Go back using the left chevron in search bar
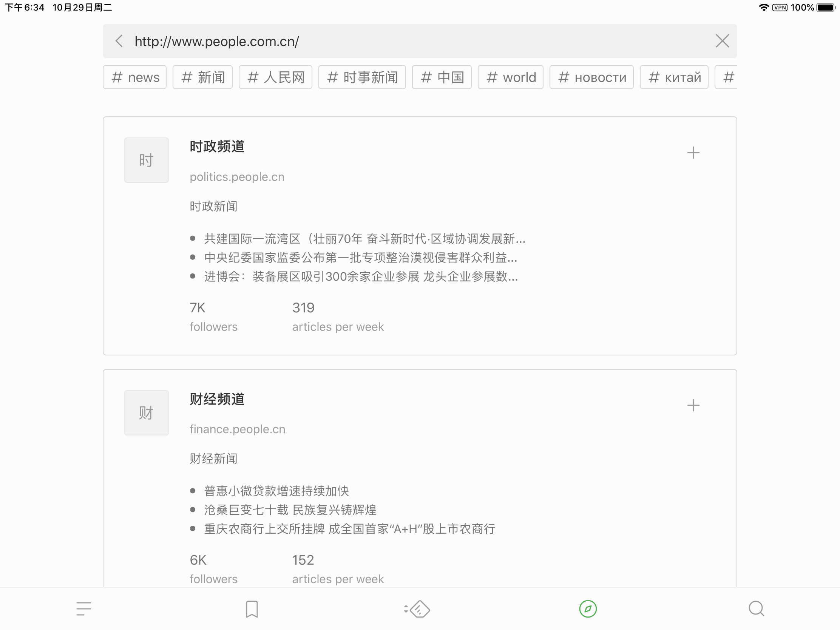840x630 pixels. point(119,41)
